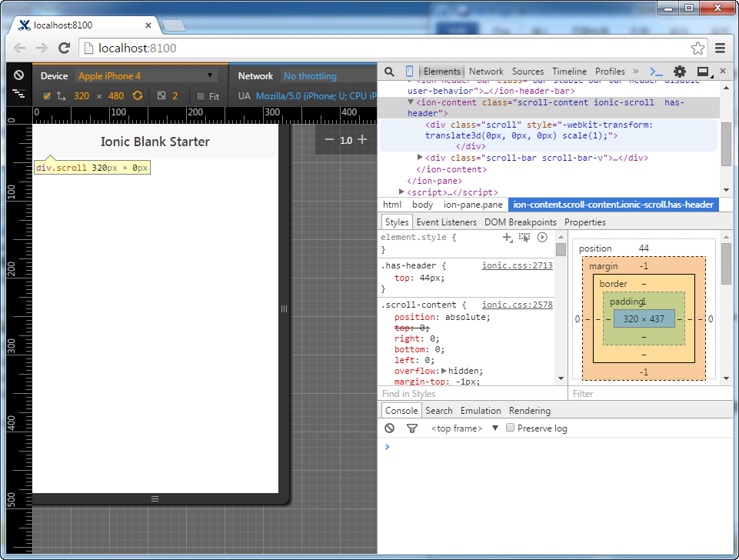Close the localhost:8100 browser tab
Screen dimensions: 739x560
tap(148, 25)
